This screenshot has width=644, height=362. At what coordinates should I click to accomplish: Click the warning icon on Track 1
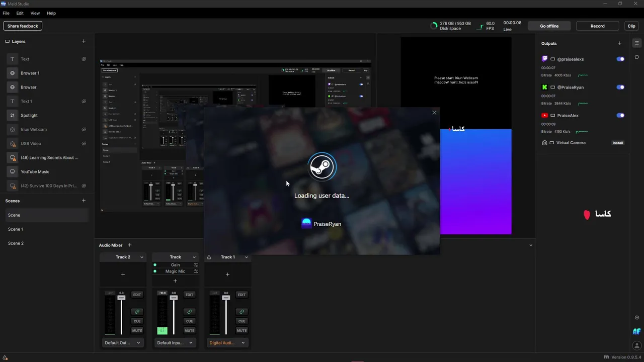click(209, 257)
